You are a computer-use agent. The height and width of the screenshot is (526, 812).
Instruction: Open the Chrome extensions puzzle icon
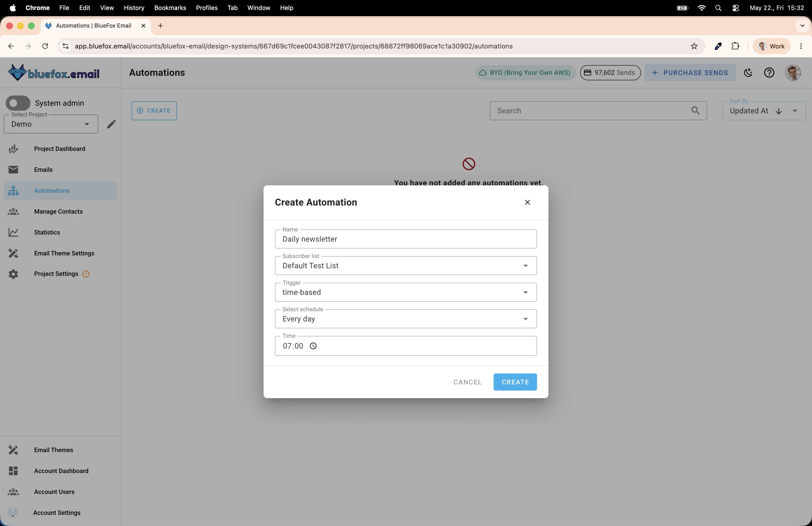[x=736, y=46]
